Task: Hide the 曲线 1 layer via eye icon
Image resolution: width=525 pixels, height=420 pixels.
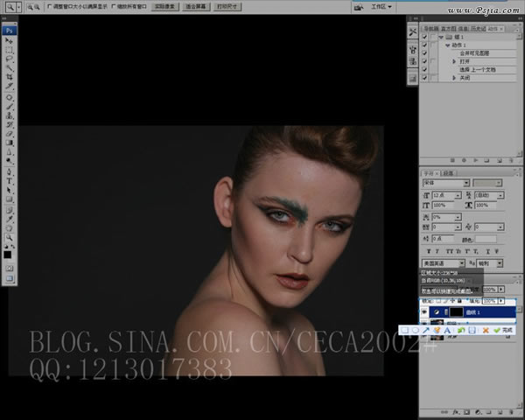Action: point(424,312)
